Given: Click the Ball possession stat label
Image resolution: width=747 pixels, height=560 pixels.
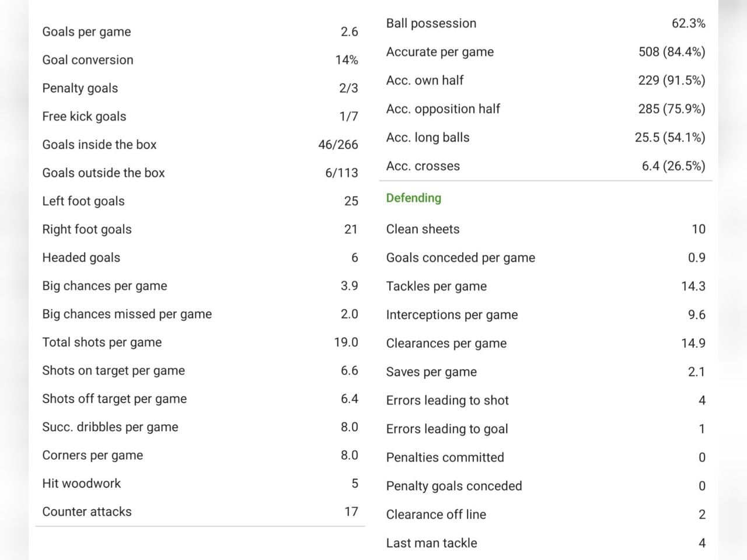Looking at the screenshot, I should point(431,23).
